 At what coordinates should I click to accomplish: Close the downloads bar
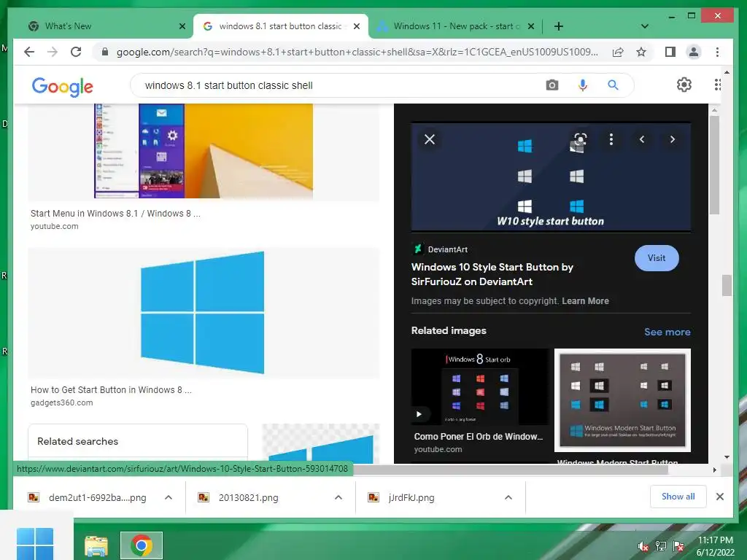[x=720, y=497]
